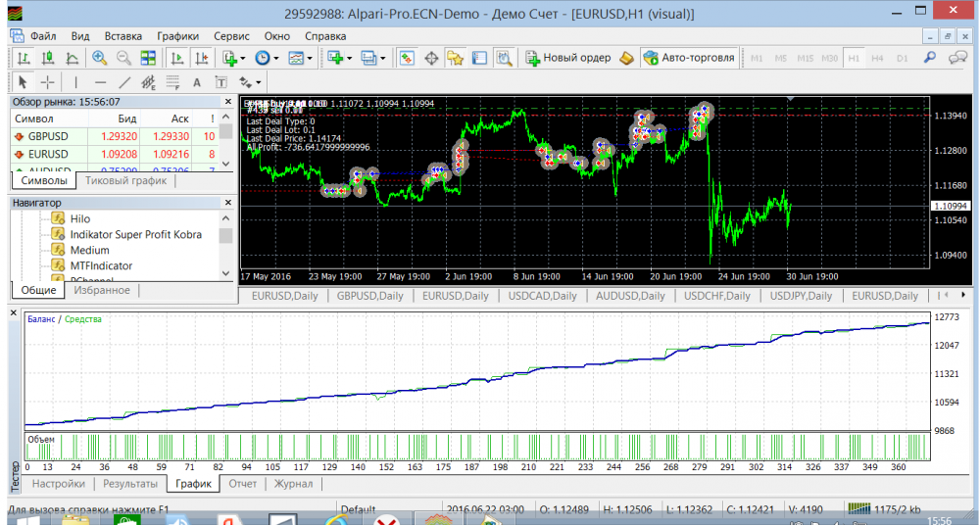Select D1 timeframe

point(902,58)
